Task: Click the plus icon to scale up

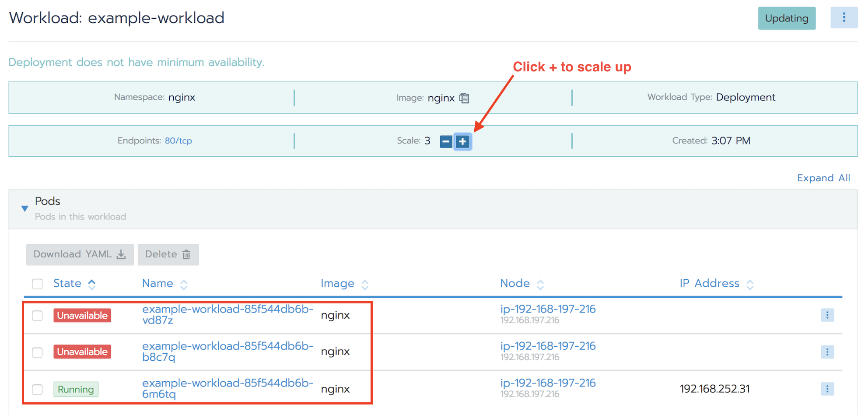Action: pos(463,141)
